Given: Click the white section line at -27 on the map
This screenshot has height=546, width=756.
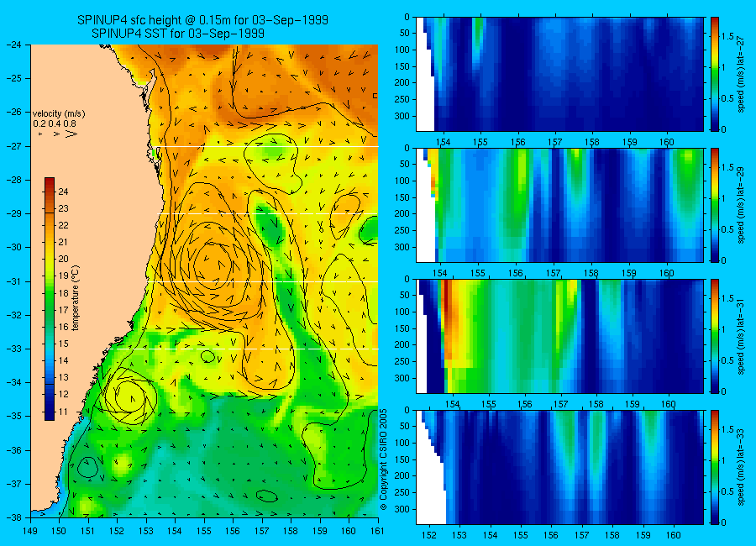Looking at the screenshot, I should coord(268,146).
